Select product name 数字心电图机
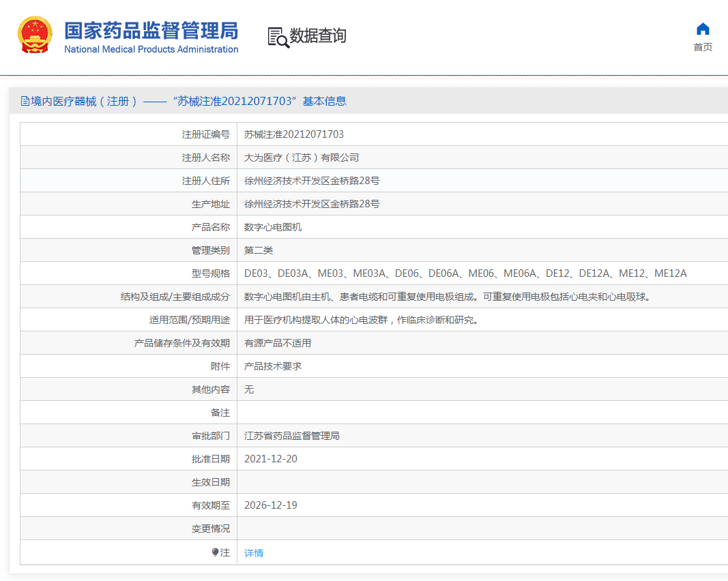Screen dimensions: 728x581 (273, 227)
